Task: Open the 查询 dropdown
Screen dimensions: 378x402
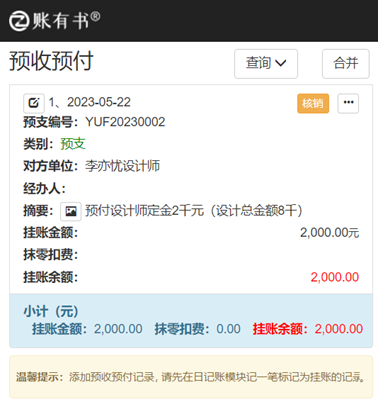Action: pyautogui.click(x=266, y=64)
